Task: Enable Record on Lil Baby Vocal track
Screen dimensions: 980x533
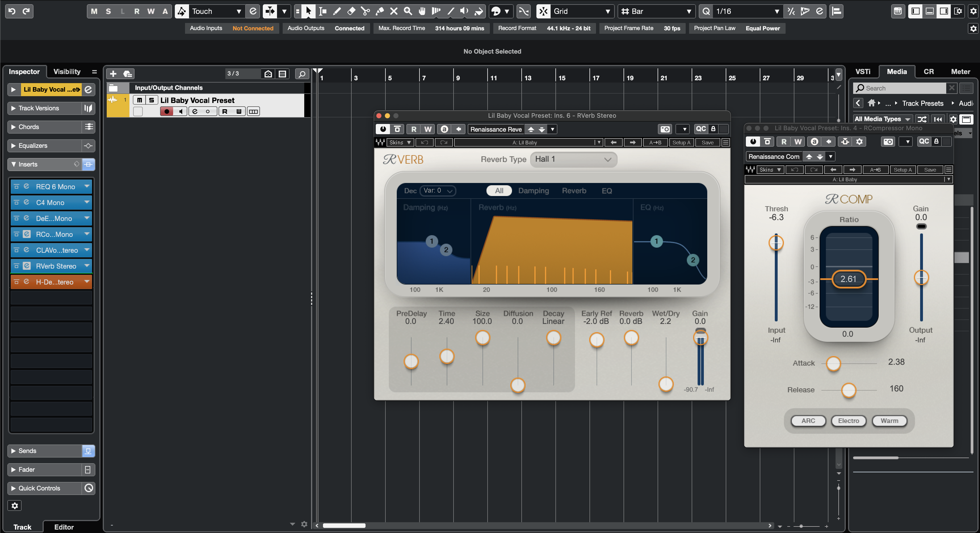Action: pos(166,111)
